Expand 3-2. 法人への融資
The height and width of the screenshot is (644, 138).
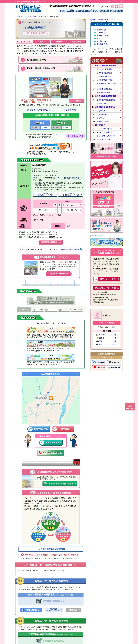coord(107,114)
